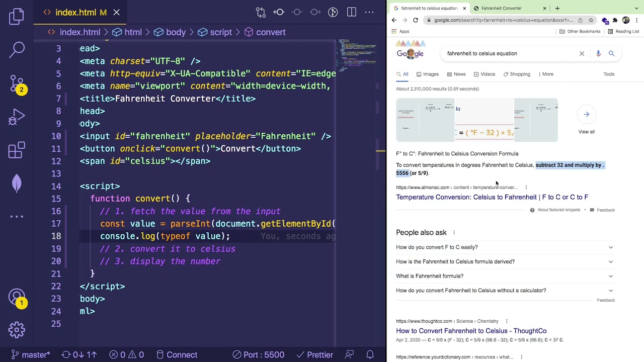Open a new Chrome tab
644x362 pixels.
[x=557, y=8]
